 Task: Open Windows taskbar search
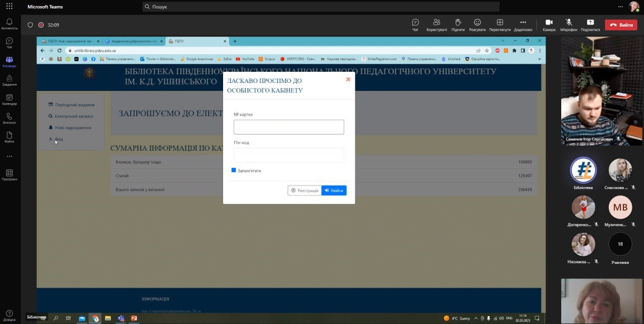[56, 318]
